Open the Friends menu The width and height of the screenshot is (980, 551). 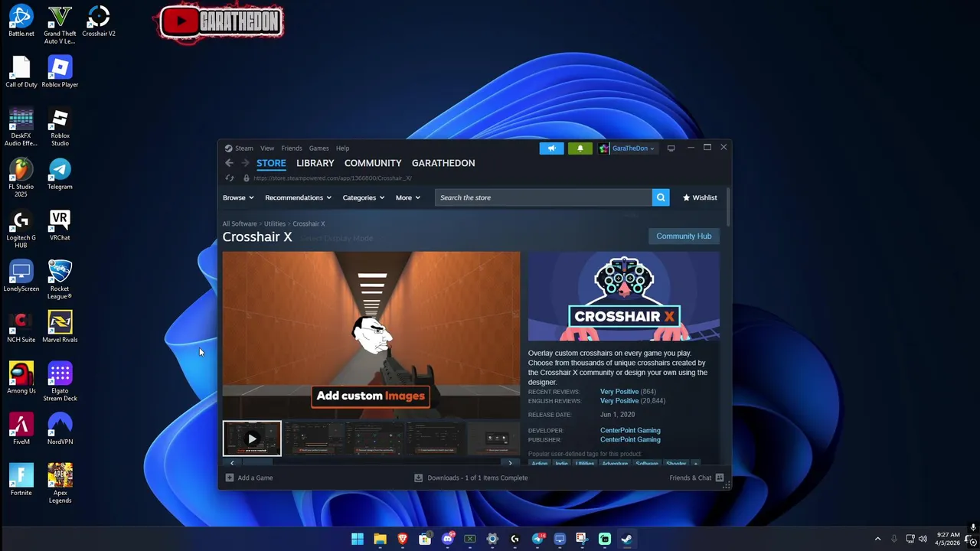point(292,148)
